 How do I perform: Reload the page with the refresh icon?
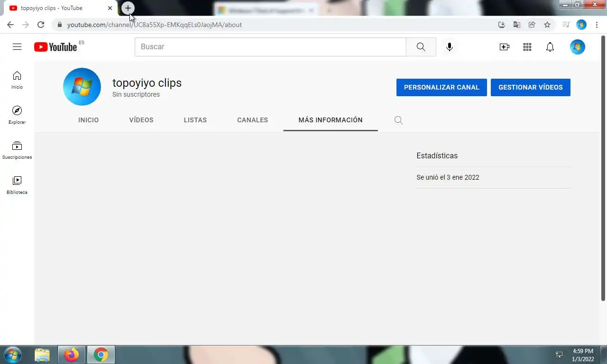point(41,25)
